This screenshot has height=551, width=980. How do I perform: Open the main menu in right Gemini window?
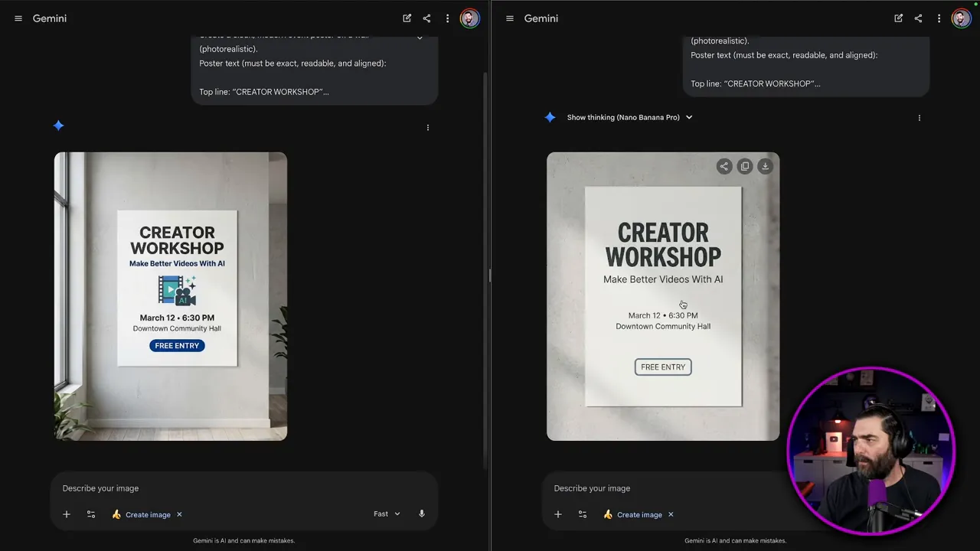click(510, 18)
